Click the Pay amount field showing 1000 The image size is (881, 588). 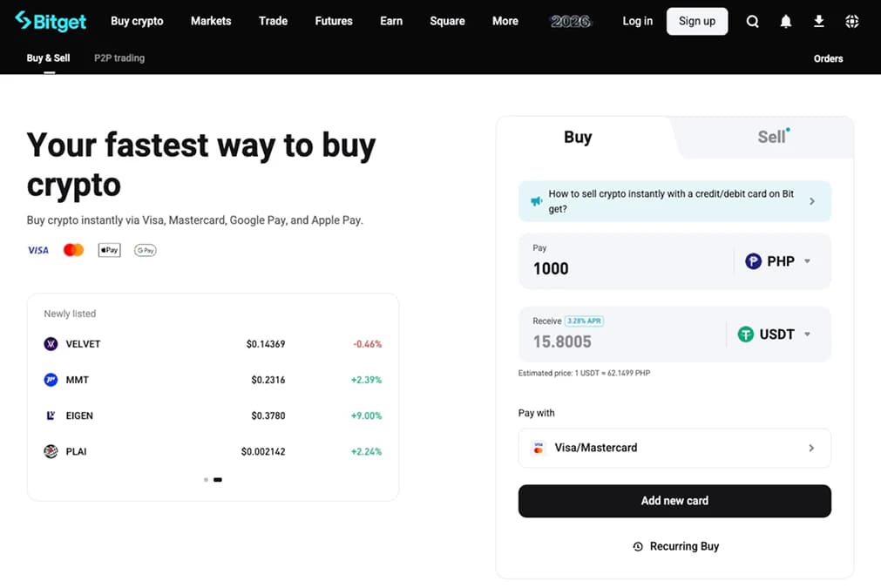626,268
